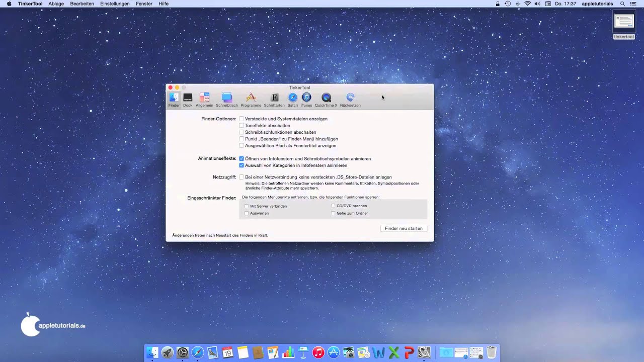
Task: Check Ausgewählten Pfad als Fenstertitel anzeigen
Action: point(242,145)
